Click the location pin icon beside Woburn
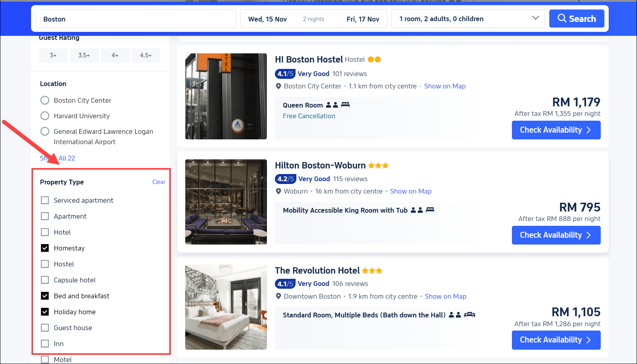The height and width of the screenshot is (364, 637). click(x=278, y=191)
